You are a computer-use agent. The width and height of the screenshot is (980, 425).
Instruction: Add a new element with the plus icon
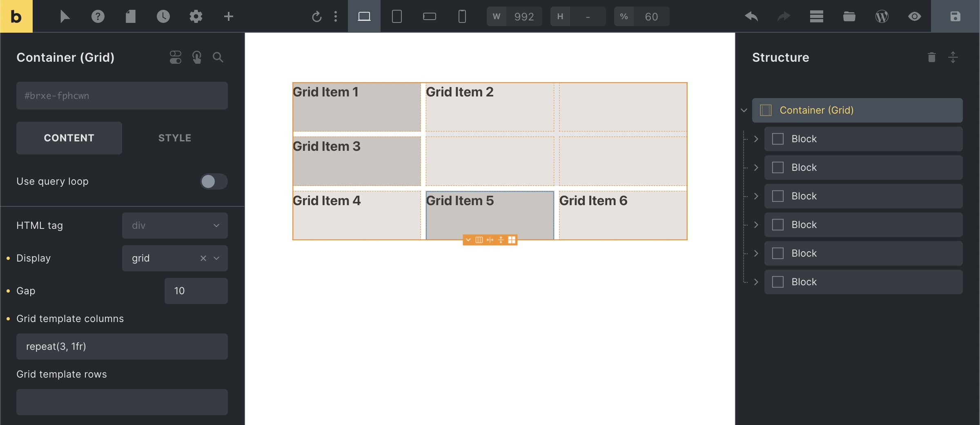point(229,16)
